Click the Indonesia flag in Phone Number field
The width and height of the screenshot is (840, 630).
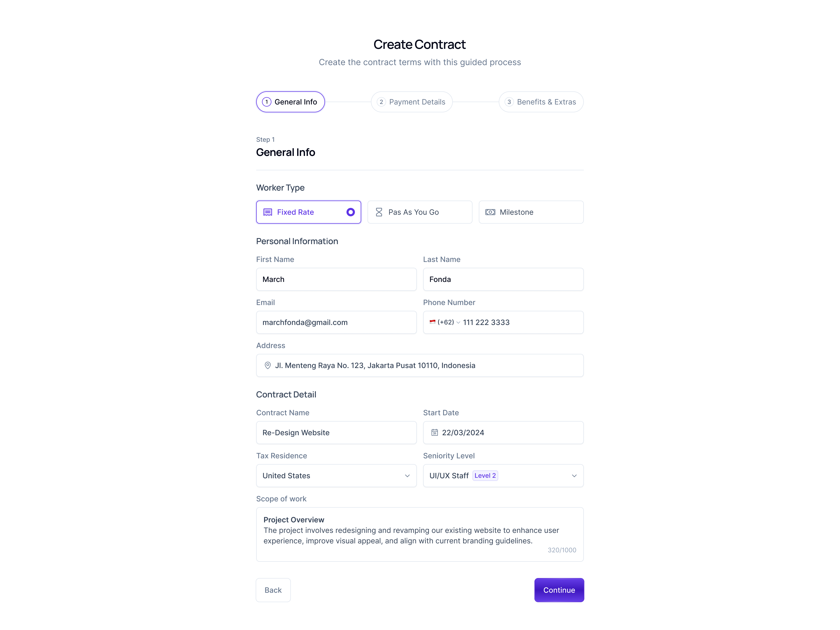pyautogui.click(x=433, y=322)
